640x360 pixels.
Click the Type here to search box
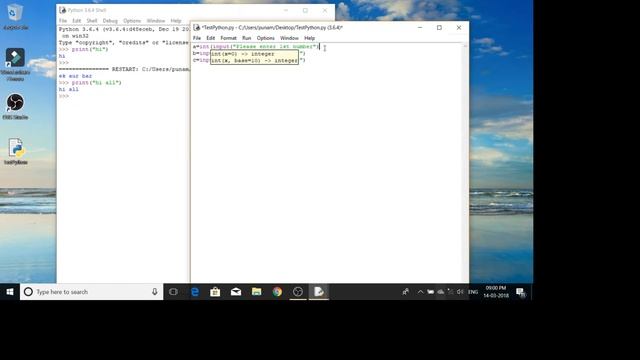pos(92,292)
